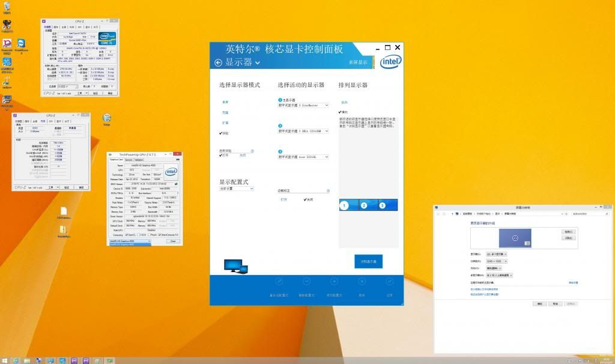
Task: Click the Intel Core i5 badge in CPU-Z
Action: (107, 39)
